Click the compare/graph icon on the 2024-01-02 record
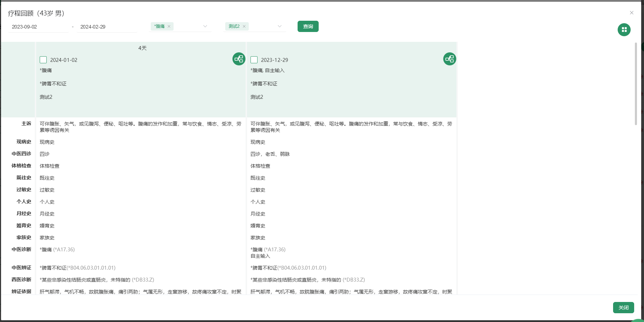Viewport: 644px width, 322px height. [239, 59]
